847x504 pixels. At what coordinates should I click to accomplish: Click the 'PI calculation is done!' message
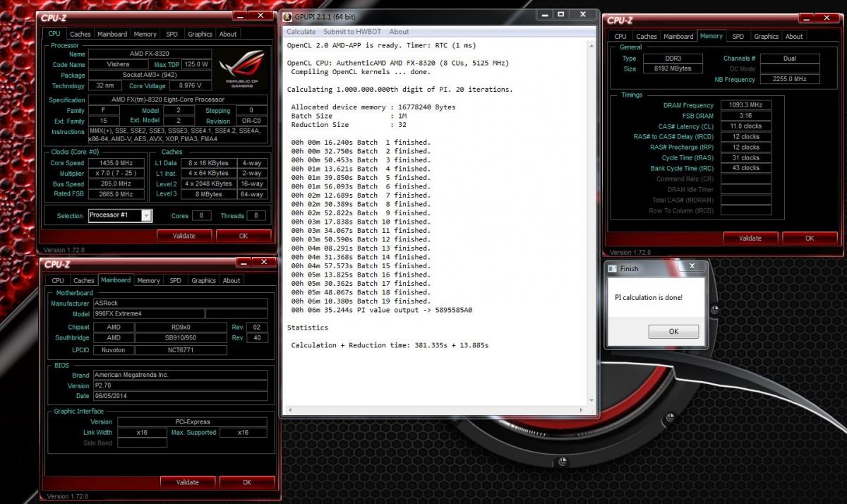pos(649,298)
